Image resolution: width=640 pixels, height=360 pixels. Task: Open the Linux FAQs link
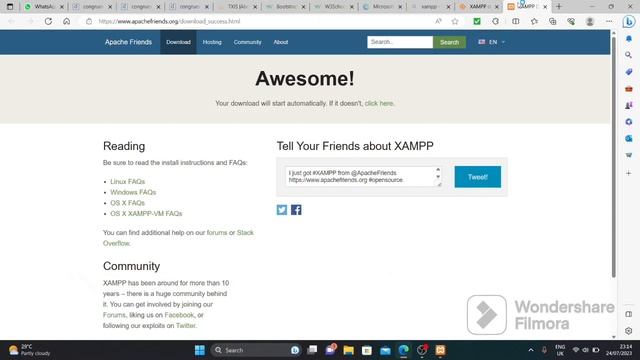(127, 181)
